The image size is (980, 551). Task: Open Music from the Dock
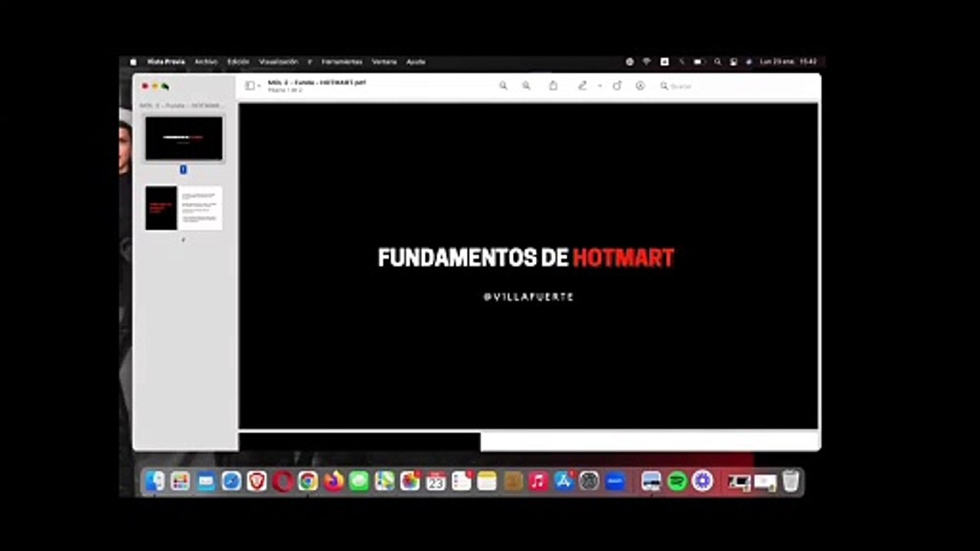[538, 481]
